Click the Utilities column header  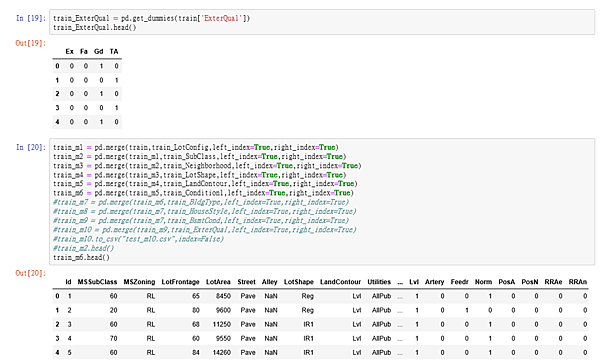pos(379,282)
